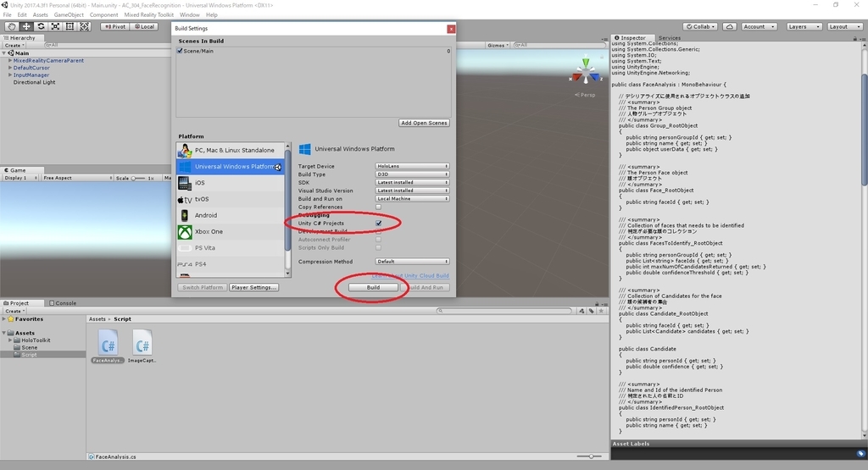This screenshot has width=868, height=470.
Task: Toggle the Autoconnect Profiler checkbox
Action: tap(379, 240)
